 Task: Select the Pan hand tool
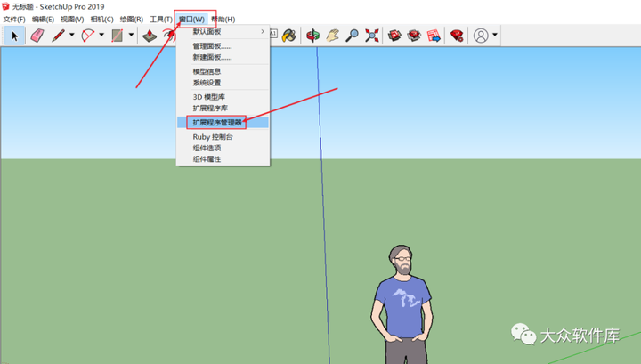[x=332, y=36]
